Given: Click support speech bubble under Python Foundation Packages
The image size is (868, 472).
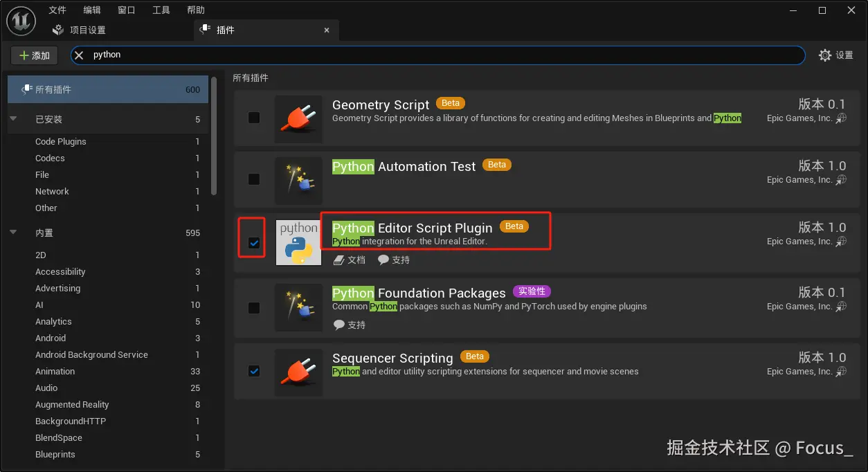Looking at the screenshot, I should pos(338,325).
